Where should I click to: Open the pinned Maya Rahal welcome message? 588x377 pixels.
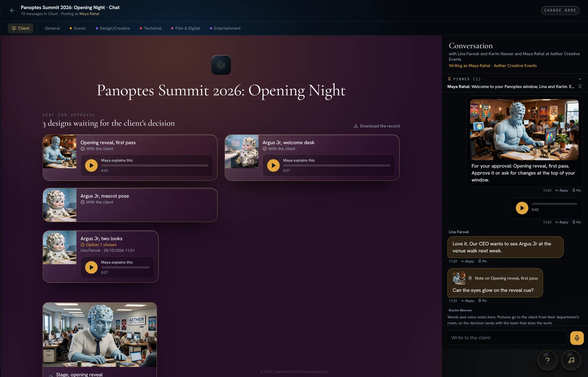click(x=511, y=87)
